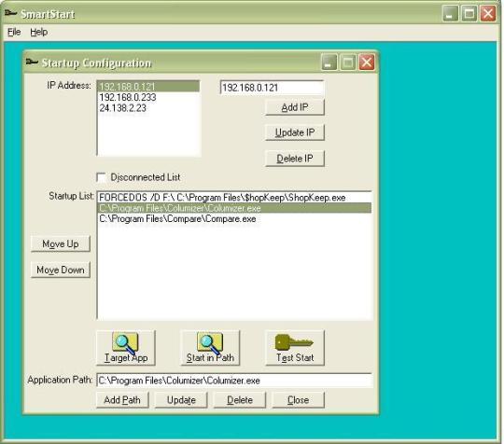Screen dimensions: 504x444
Task: Maximize the SmartStart main window
Action: coord(469,14)
